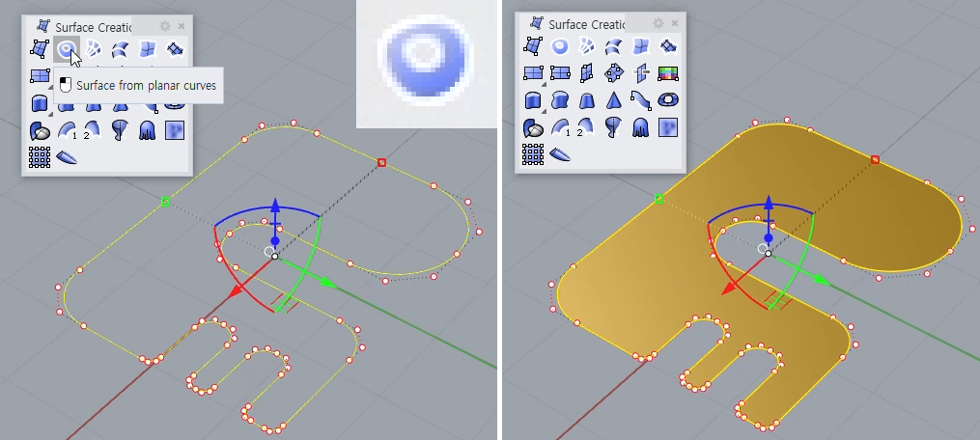Select Surface from corner points in shaded view's panel
This screenshot has height=440, width=980.
533,45
